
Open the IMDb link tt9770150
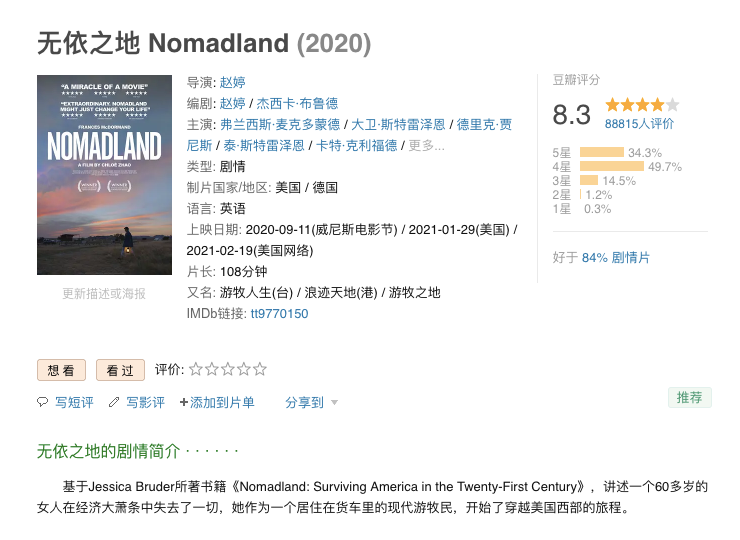(x=279, y=314)
